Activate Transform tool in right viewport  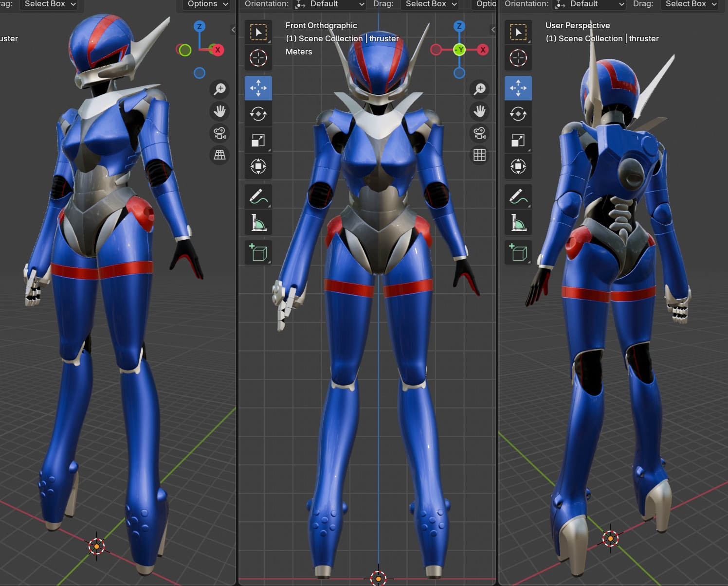[518, 166]
